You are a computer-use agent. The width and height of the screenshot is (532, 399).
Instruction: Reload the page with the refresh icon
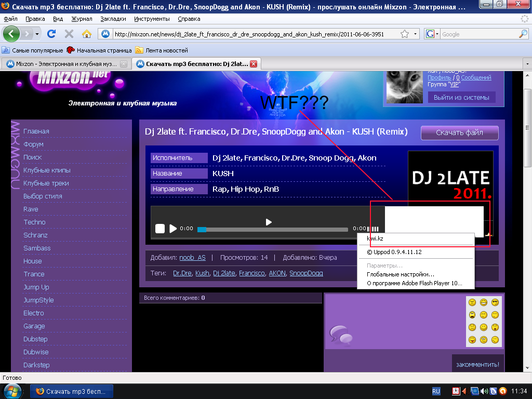(51, 34)
